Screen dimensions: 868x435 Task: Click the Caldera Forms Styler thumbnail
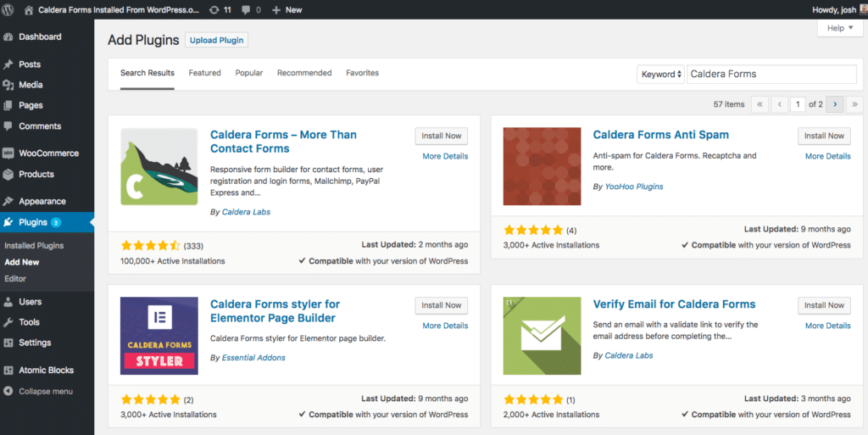pyautogui.click(x=159, y=336)
